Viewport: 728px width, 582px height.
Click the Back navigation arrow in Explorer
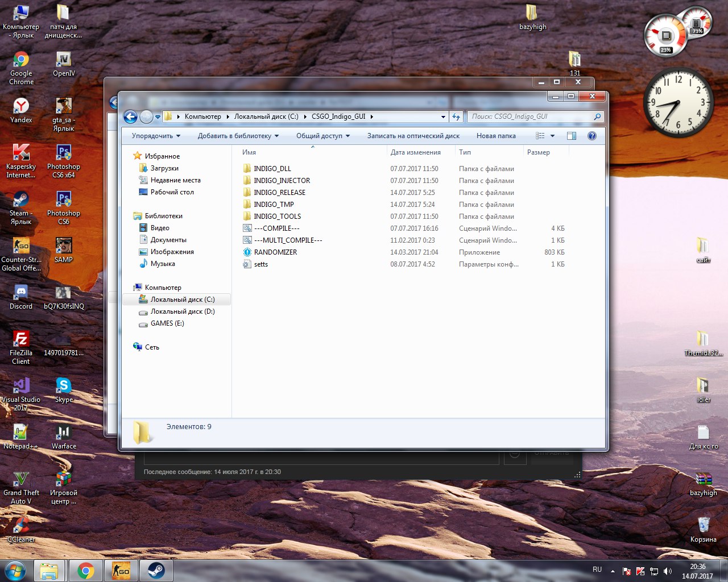tap(130, 117)
